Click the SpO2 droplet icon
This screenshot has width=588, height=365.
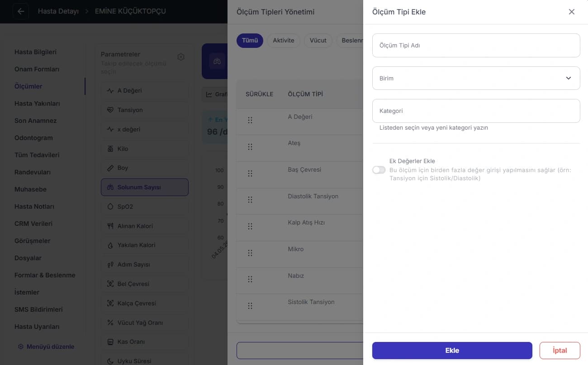click(110, 206)
